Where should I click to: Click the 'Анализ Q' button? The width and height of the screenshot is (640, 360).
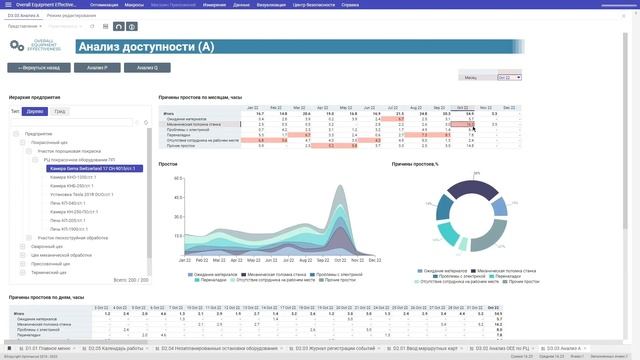click(x=147, y=68)
